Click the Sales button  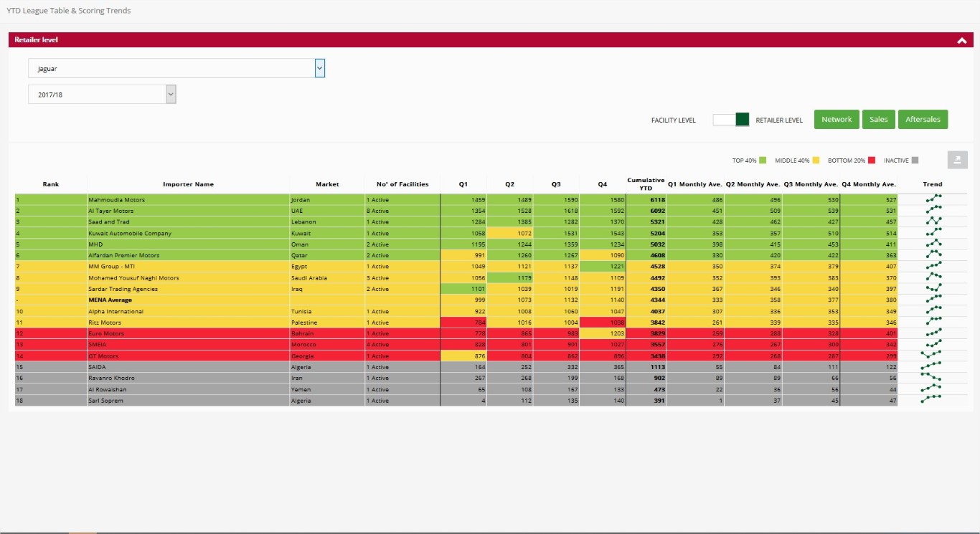click(878, 120)
